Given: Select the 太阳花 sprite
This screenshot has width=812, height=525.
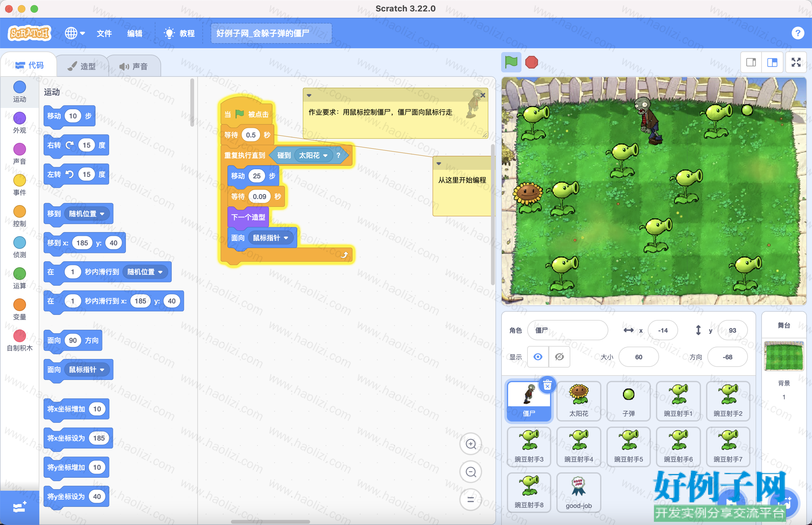Looking at the screenshot, I should pos(579,401).
